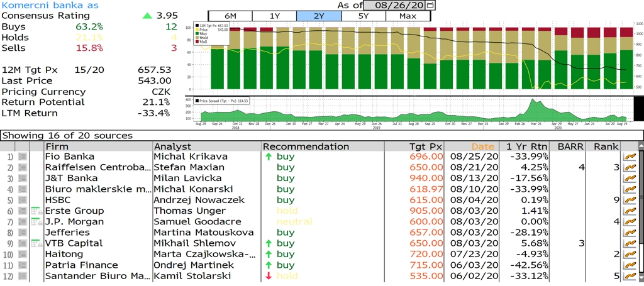Viewport: 644px width, 286px height.
Task: Open the document icon in Patria Finance row
Action: point(23,265)
